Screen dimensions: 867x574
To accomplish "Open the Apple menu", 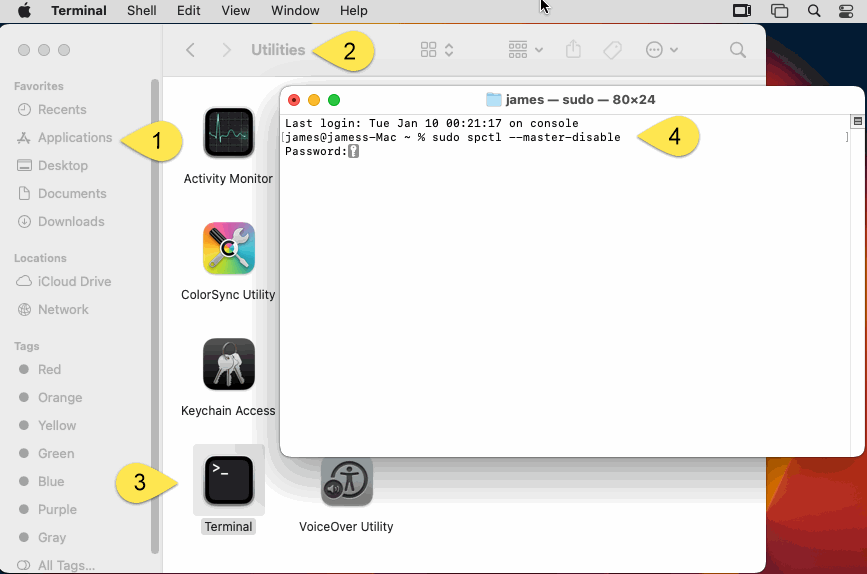I will click(x=24, y=11).
